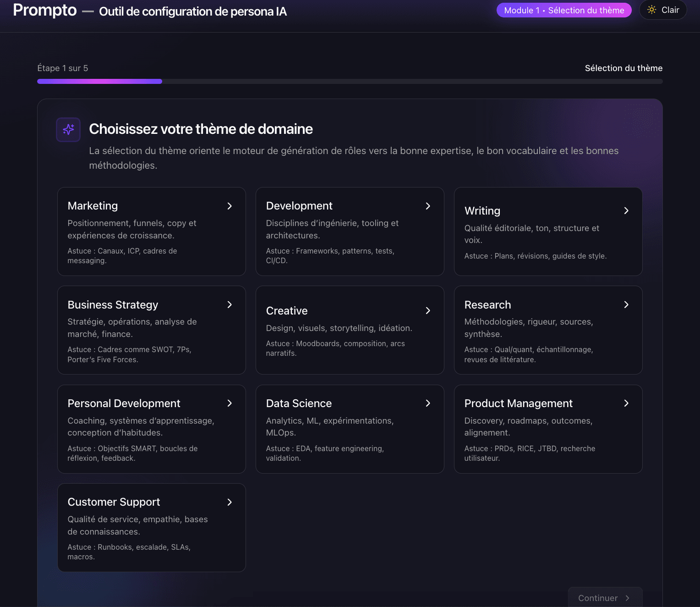Click the sun icon in the Clair button

tap(651, 10)
